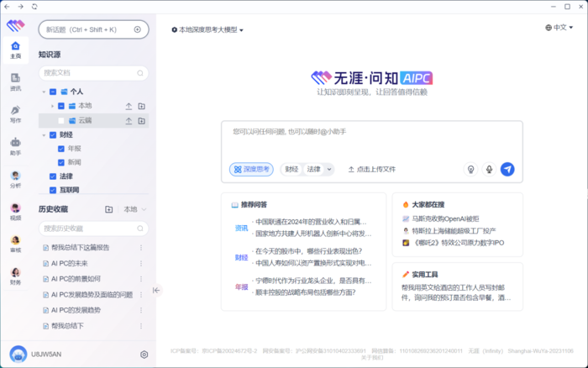588x368 pixels.
Task: Click 点击上传文件 upload button
Action: (x=372, y=169)
